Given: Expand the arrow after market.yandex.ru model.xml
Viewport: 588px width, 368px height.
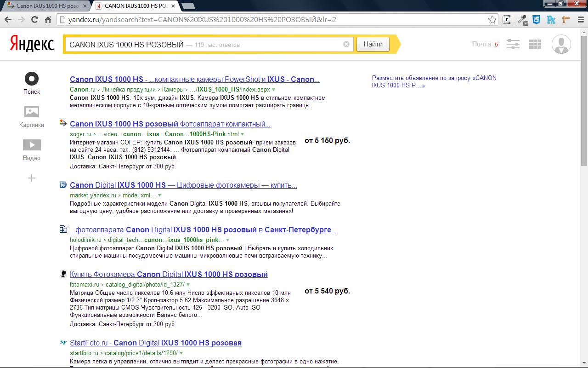Looking at the screenshot, I should [159, 195].
